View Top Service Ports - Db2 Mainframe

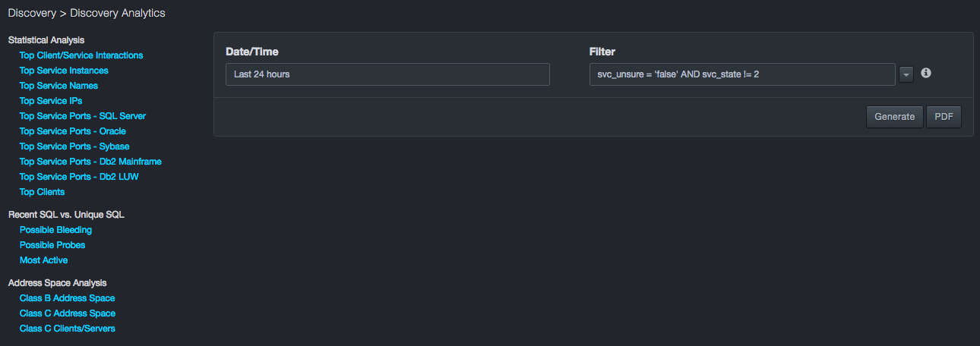click(x=90, y=162)
